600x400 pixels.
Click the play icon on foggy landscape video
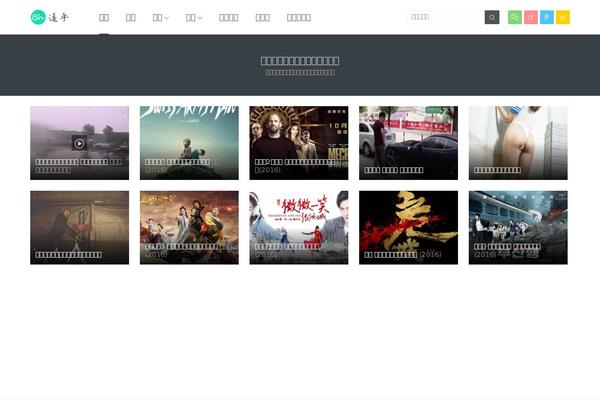click(x=79, y=143)
